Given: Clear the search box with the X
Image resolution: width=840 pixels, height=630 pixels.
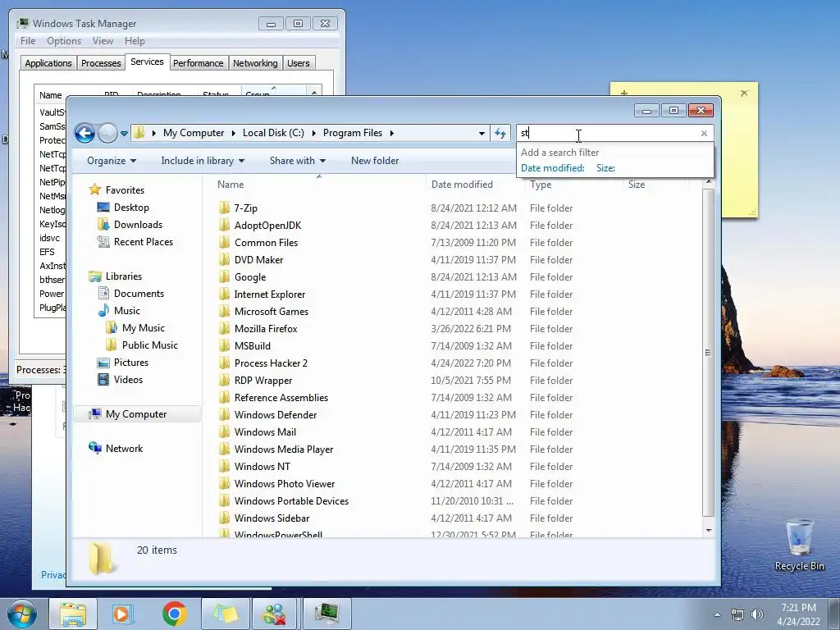Looking at the screenshot, I should [704, 134].
